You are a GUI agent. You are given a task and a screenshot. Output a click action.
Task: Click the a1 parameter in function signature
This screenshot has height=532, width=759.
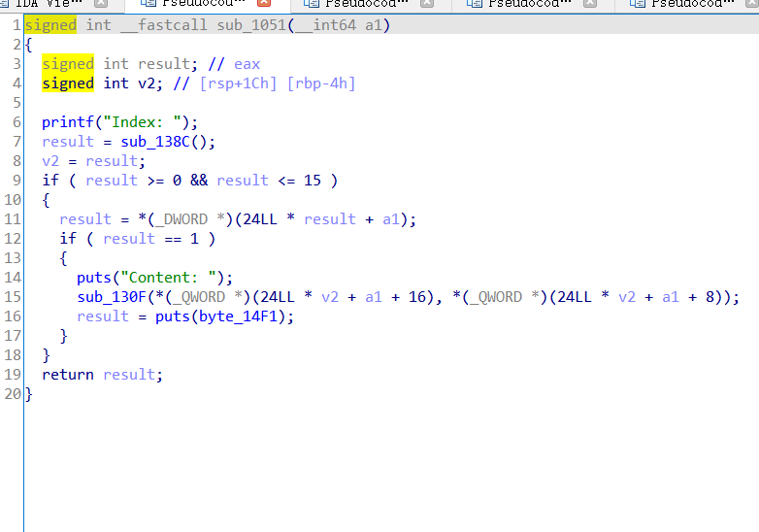(x=374, y=25)
